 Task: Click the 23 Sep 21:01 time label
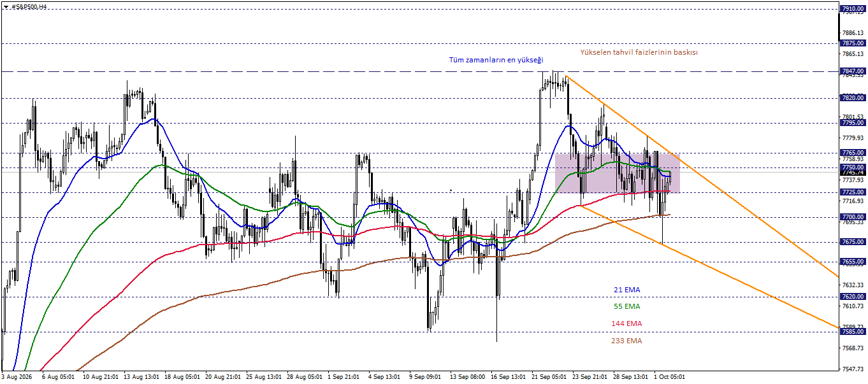[x=590, y=377]
